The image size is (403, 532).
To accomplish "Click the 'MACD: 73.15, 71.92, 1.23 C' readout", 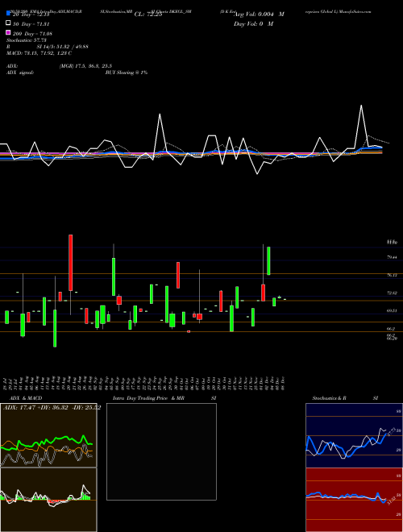I will pyautogui.click(x=39, y=53).
